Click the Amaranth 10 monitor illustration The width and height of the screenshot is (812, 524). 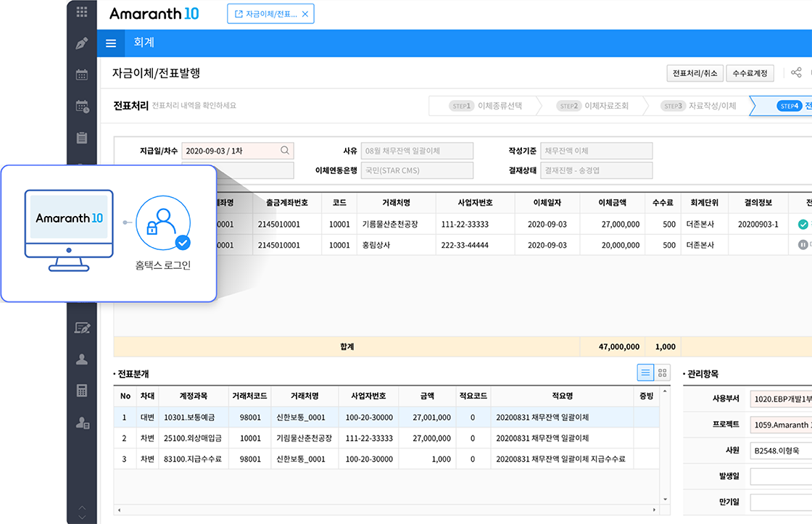[69, 230]
